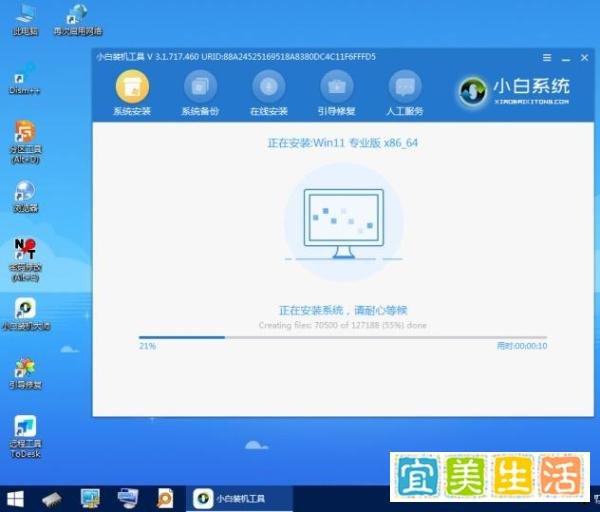Screen dimensions: 600x512
Task: Open the 浏览器 desktop shortcut
Action: click(25, 196)
